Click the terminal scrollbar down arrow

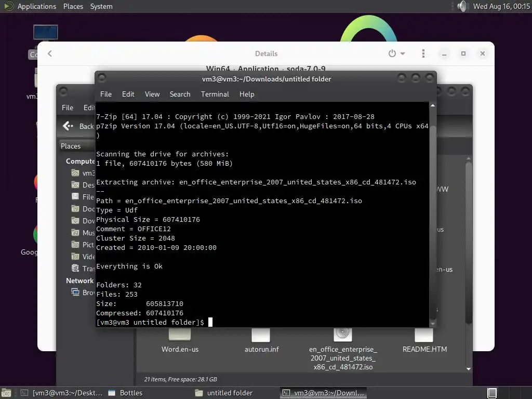[433, 324]
